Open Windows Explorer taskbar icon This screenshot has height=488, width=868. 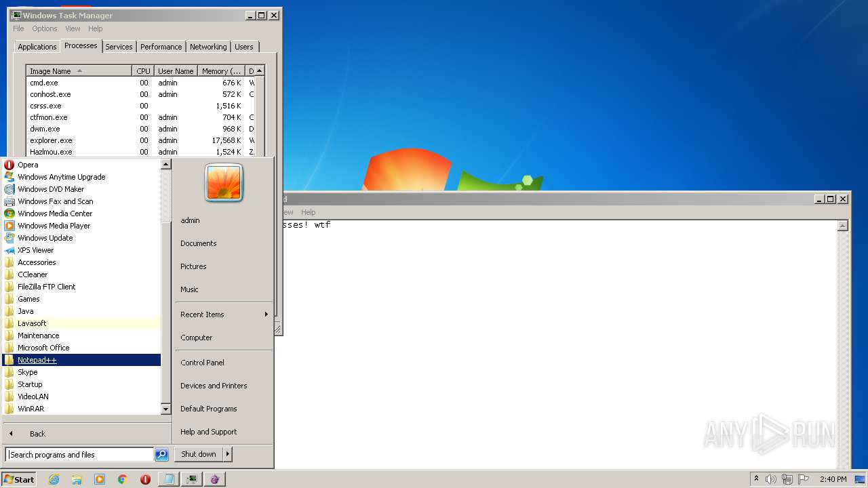(x=77, y=479)
